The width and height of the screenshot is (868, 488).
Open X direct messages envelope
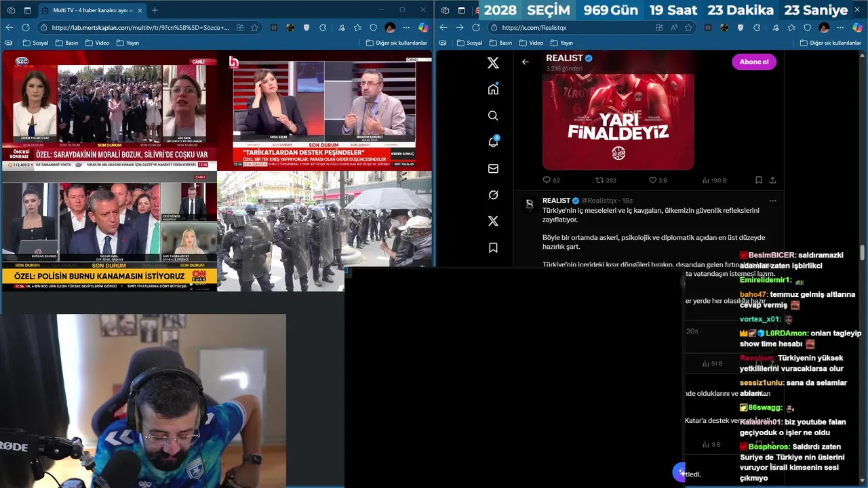click(493, 168)
